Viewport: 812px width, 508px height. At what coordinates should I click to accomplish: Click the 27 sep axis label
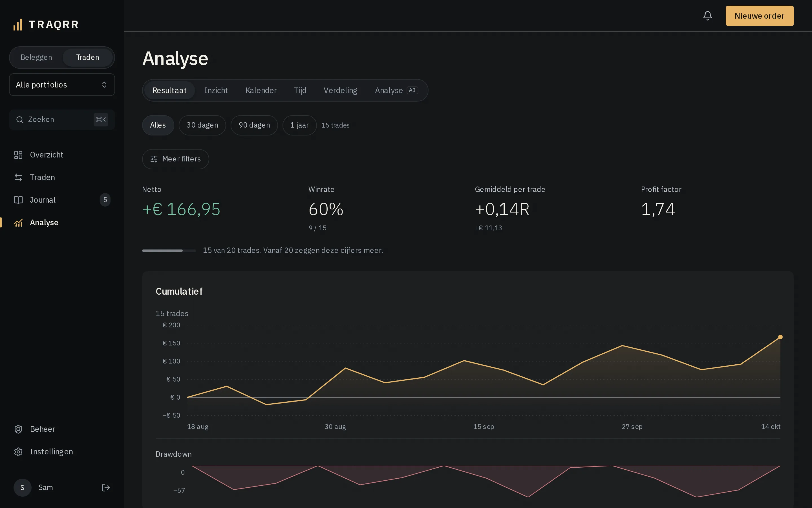tap(632, 427)
